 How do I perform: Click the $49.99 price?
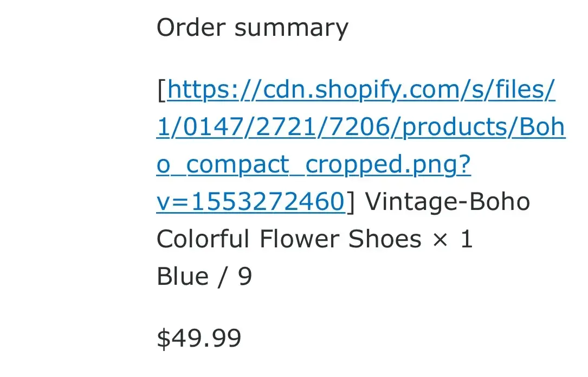click(199, 338)
